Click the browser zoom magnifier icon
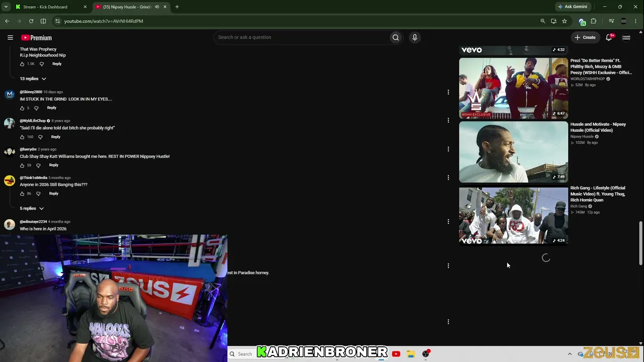Image resolution: width=644 pixels, height=362 pixels. pyautogui.click(x=542, y=21)
